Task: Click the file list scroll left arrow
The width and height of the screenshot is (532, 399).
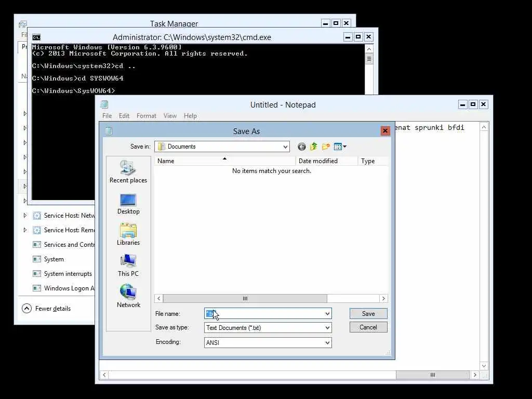Action: tap(159, 299)
